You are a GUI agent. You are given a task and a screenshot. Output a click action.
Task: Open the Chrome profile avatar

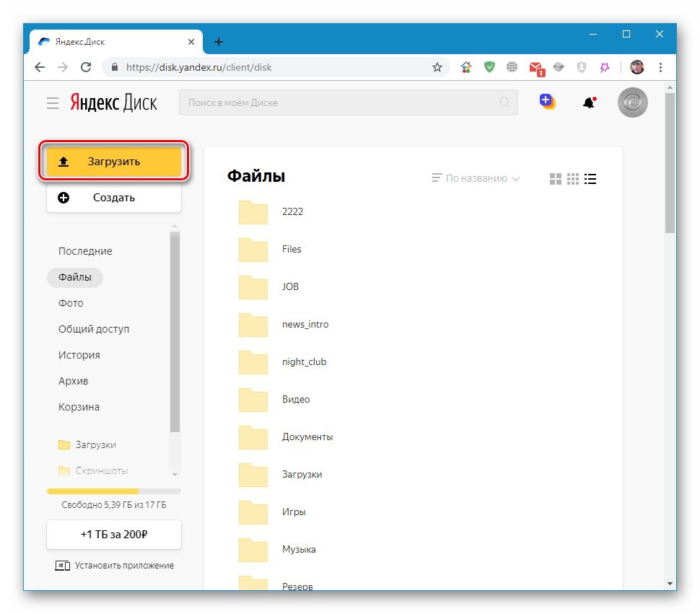(637, 67)
